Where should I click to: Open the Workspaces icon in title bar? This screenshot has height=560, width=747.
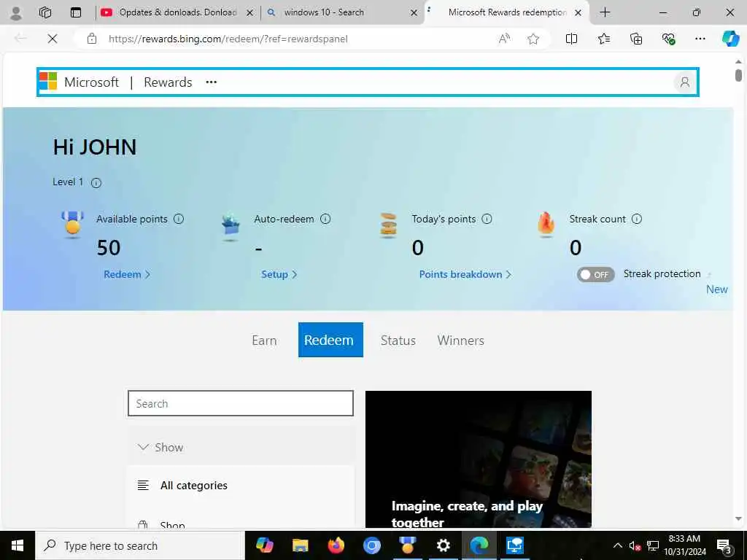[x=45, y=12]
